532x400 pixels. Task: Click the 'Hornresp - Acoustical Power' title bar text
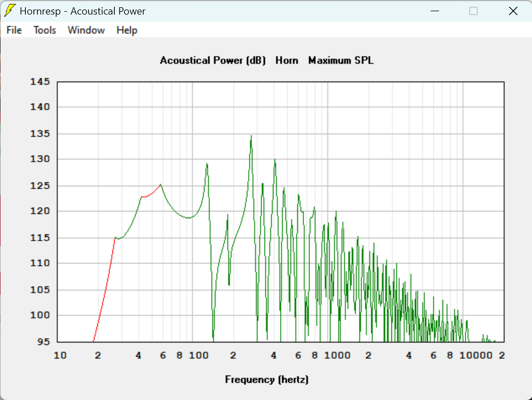[82, 11]
